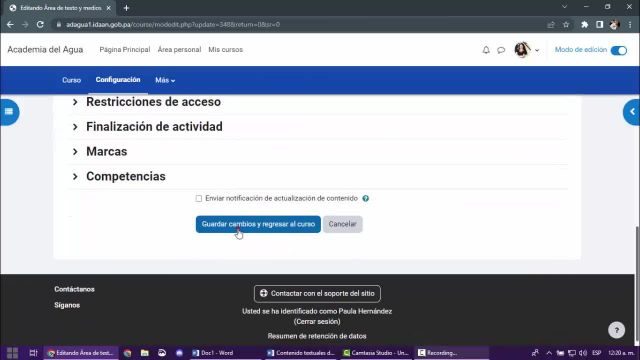This screenshot has width=640, height=360.
Task: Open Chrome three-dot menu
Action: click(x=630, y=24)
